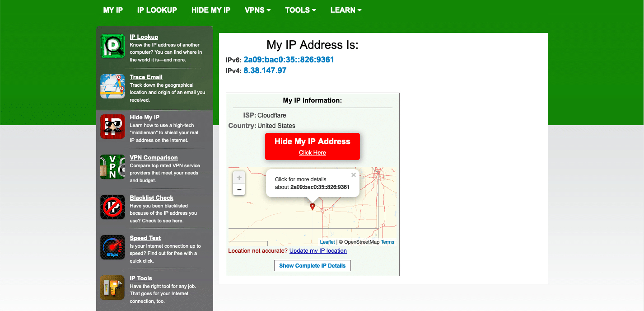Screen dimensions: 644x311
Task: Open the IP Tools sidebar link
Action: coord(141,278)
